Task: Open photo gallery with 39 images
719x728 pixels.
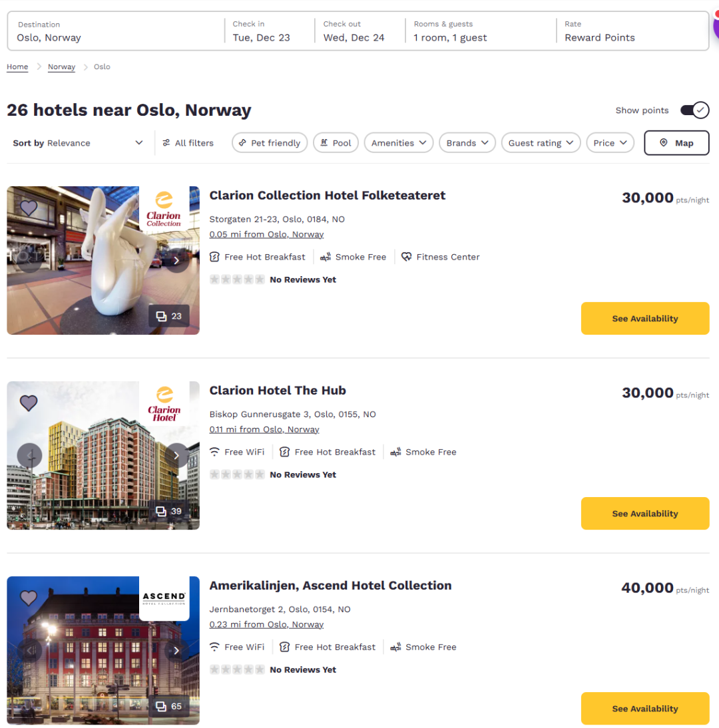Action: [169, 511]
